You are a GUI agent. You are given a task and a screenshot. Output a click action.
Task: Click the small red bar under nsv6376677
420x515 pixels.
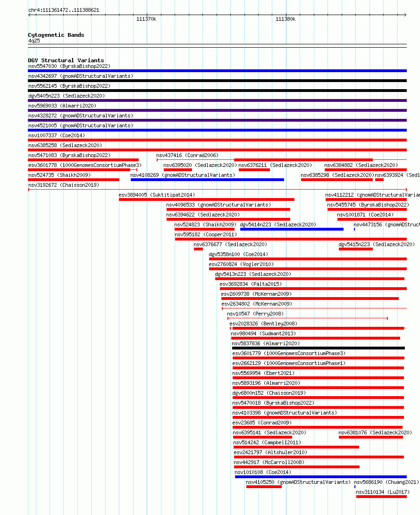click(x=198, y=249)
